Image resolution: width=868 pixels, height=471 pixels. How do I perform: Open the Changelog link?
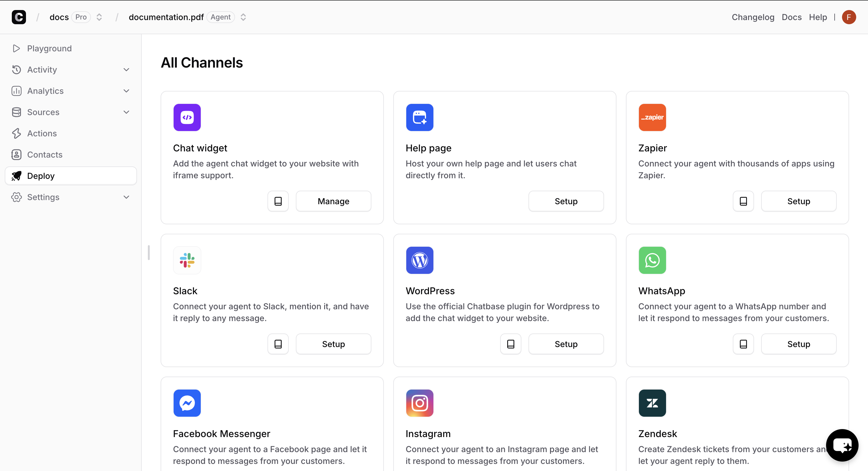(753, 17)
